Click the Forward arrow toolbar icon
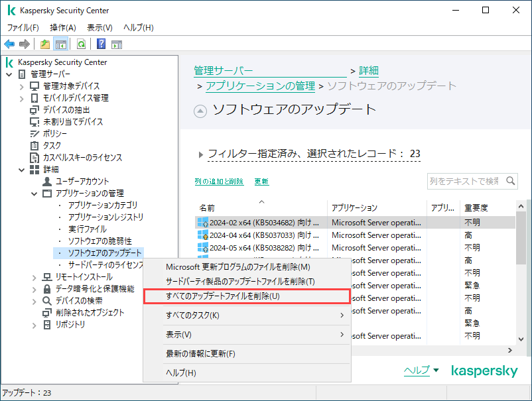 [25, 44]
